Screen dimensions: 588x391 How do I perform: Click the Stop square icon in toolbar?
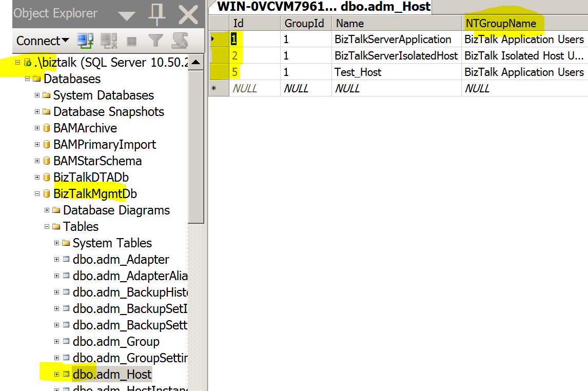132,41
